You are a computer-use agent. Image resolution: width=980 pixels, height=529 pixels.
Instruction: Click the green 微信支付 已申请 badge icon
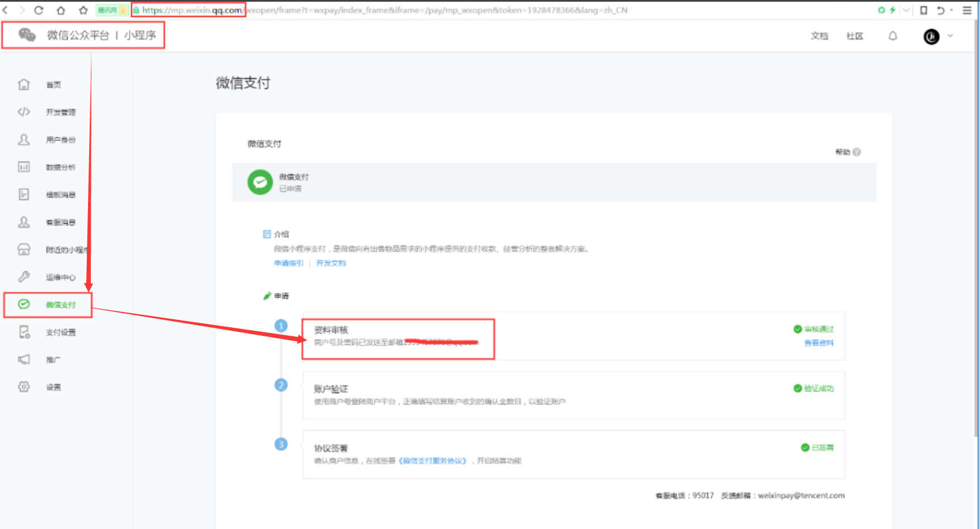tap(260, 182)
